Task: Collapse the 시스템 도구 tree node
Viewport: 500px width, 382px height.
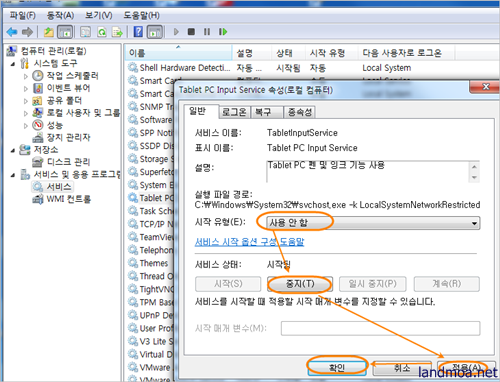Action: pyautogui.click(x=13, y=64)
